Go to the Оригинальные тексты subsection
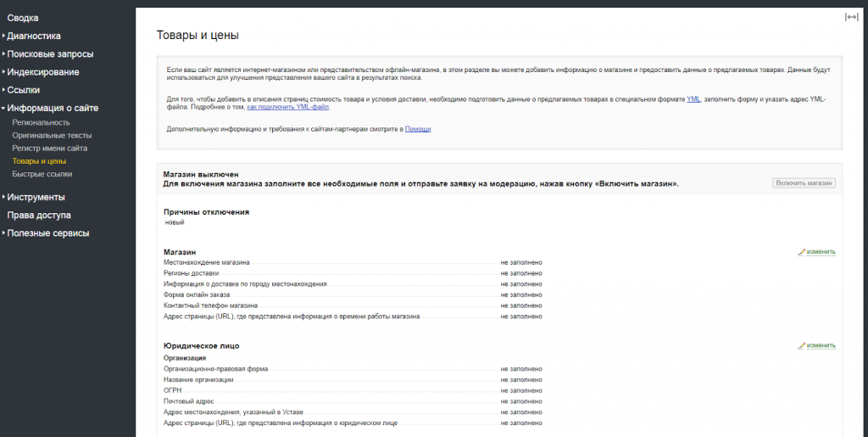 click(x=52, y=135)
